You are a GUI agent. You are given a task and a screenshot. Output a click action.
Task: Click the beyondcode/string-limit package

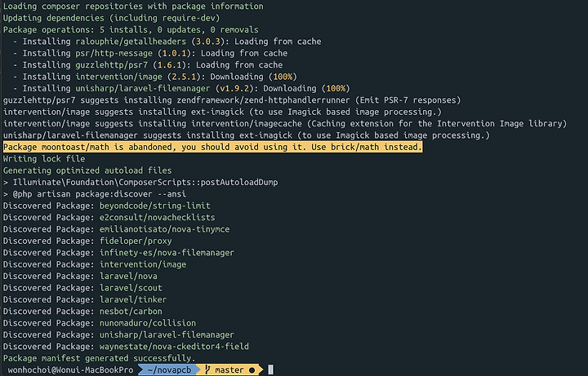(x=155, y=206)
